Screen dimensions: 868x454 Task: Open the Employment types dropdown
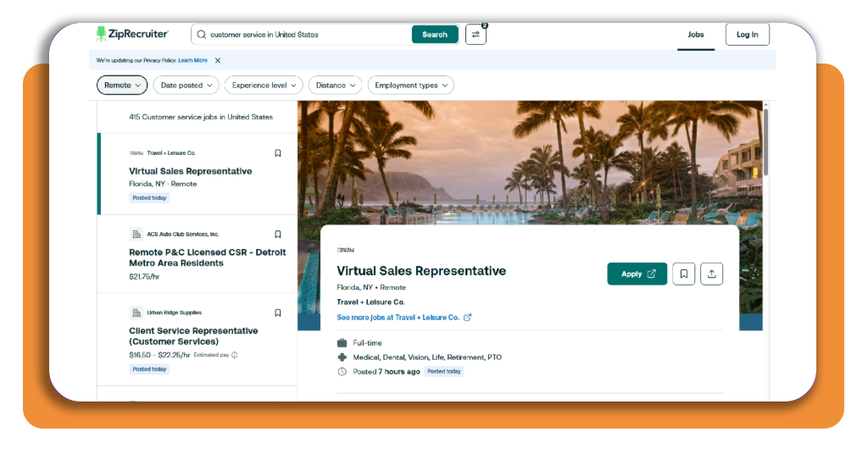coord(411,86)
